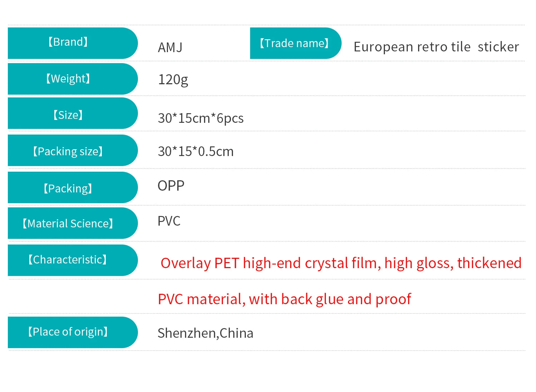The image size is (536, 392).
Task: Select the Weight label pill
Action: point(68,79)
